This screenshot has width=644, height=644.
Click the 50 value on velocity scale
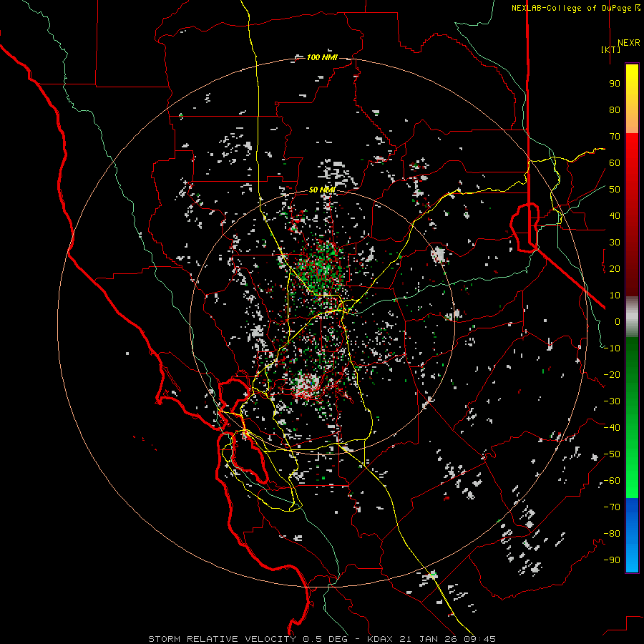coord(615,190)
